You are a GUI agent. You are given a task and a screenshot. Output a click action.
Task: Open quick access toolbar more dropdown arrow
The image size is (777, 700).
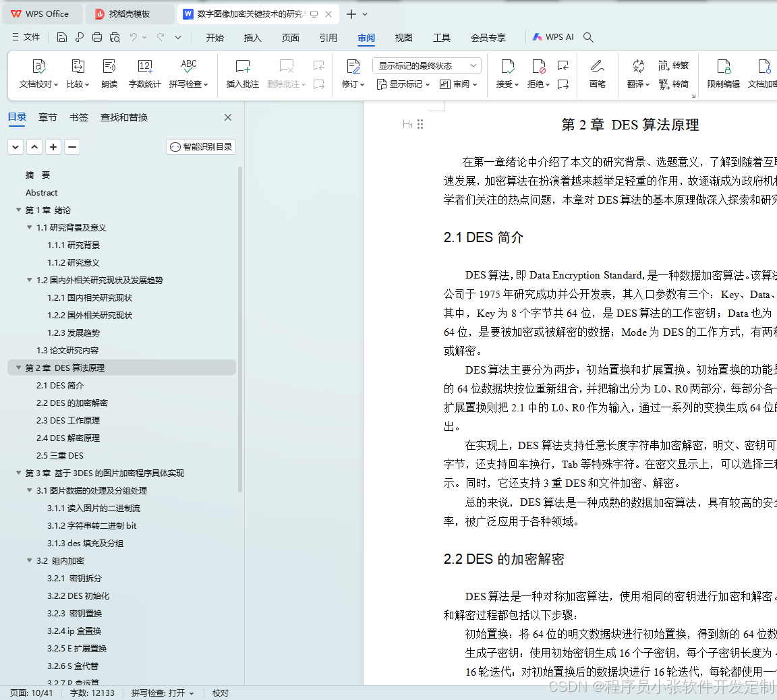(178, 37)
